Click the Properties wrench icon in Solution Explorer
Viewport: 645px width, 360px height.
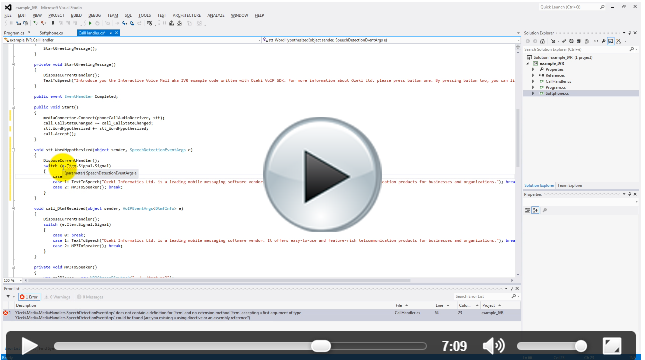603,41
